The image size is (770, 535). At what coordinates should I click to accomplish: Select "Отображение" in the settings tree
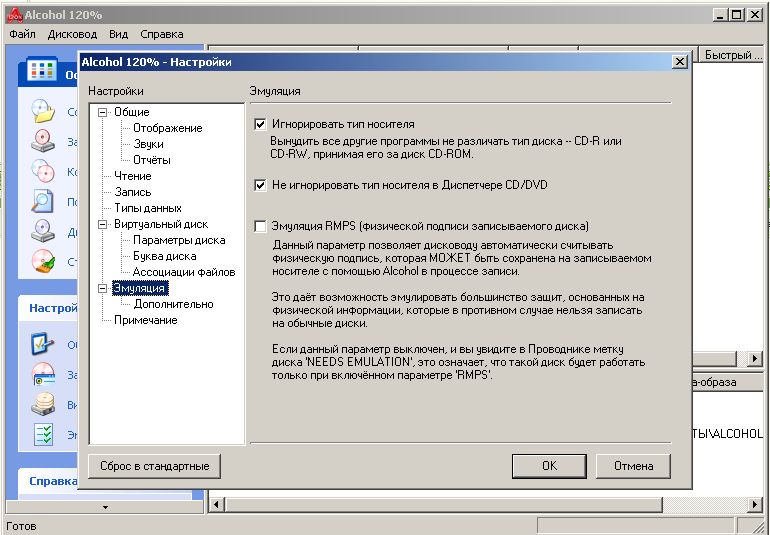[167, 128]
